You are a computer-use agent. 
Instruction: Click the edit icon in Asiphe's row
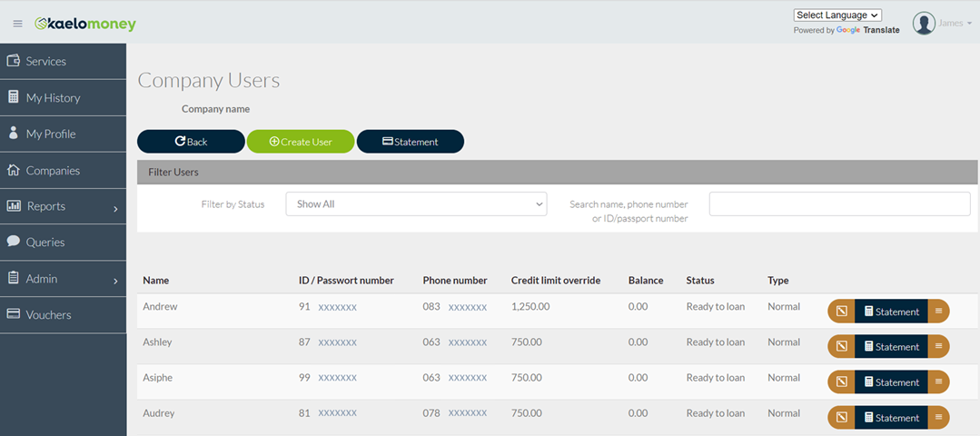click(x=841, y=382)
